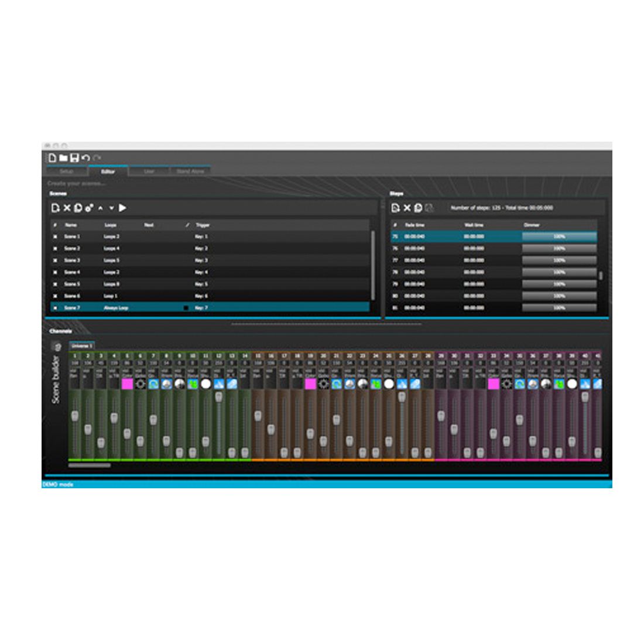Play the selected scene
Image resolution: width=644 pixels, height=644 pixels.
click(123, 208)
